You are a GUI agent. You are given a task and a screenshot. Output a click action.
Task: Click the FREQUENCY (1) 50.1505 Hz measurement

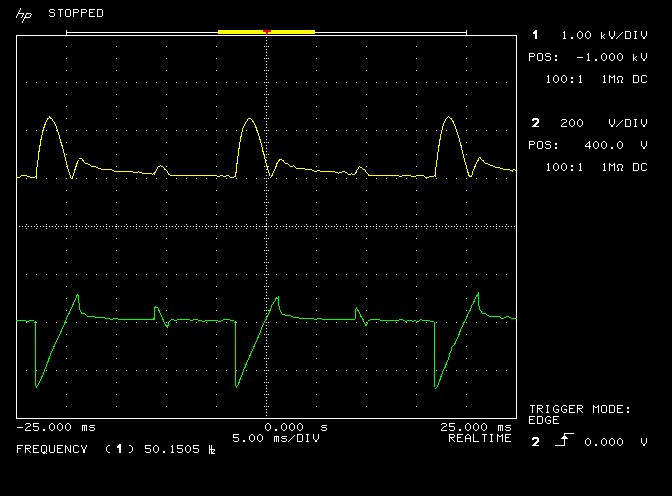click(x=116, y=449)
